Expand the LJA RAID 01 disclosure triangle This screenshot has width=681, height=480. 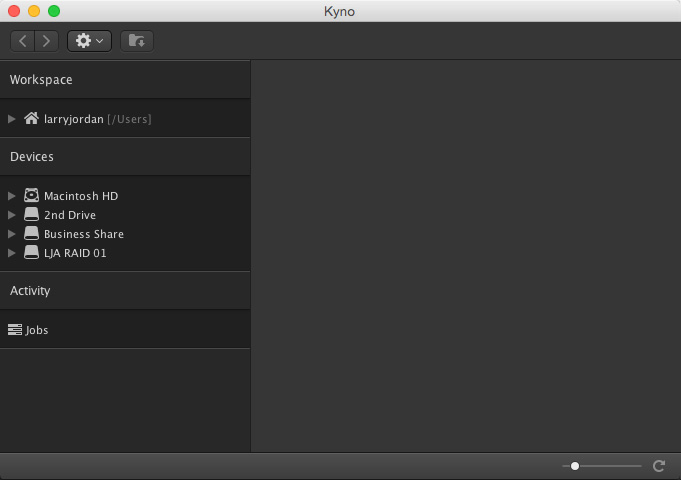(12, 253)
